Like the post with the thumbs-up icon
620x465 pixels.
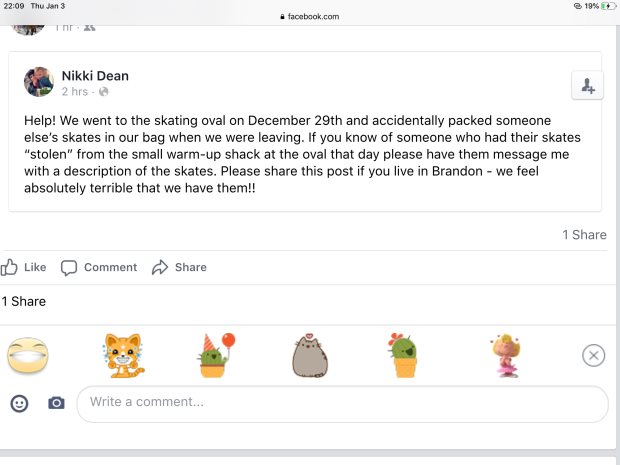click(10, 267)
